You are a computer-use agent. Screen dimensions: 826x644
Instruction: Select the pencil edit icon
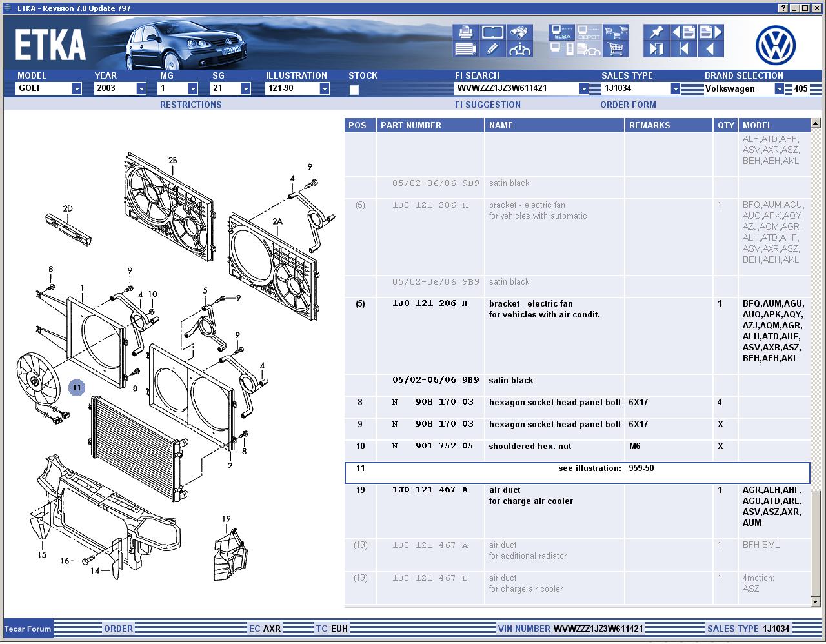coord(492,49)
